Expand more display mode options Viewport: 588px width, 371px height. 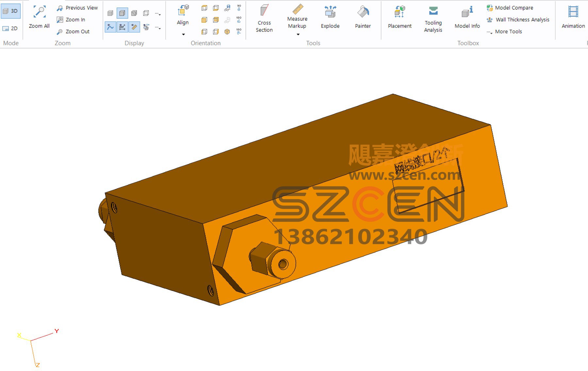(158, 14)
